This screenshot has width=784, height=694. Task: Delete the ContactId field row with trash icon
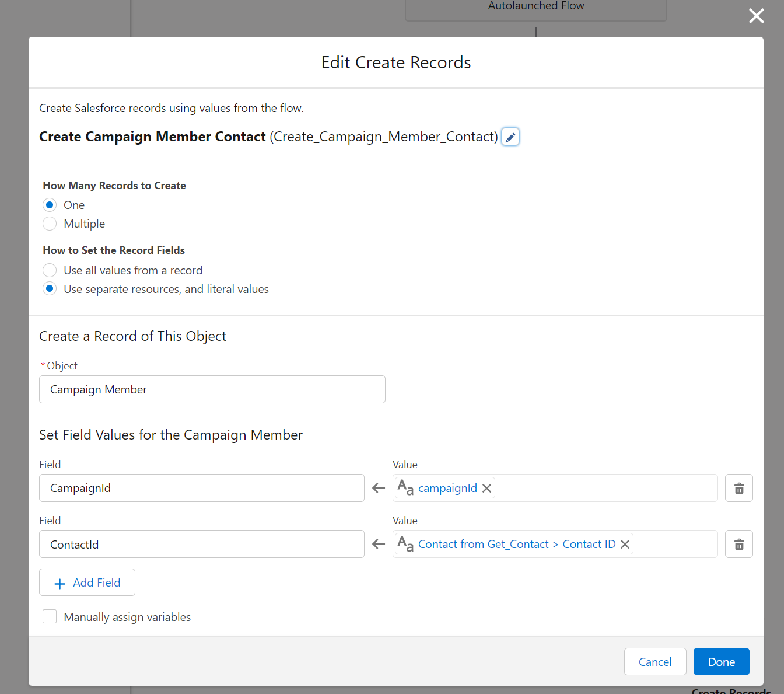(738, 544)
